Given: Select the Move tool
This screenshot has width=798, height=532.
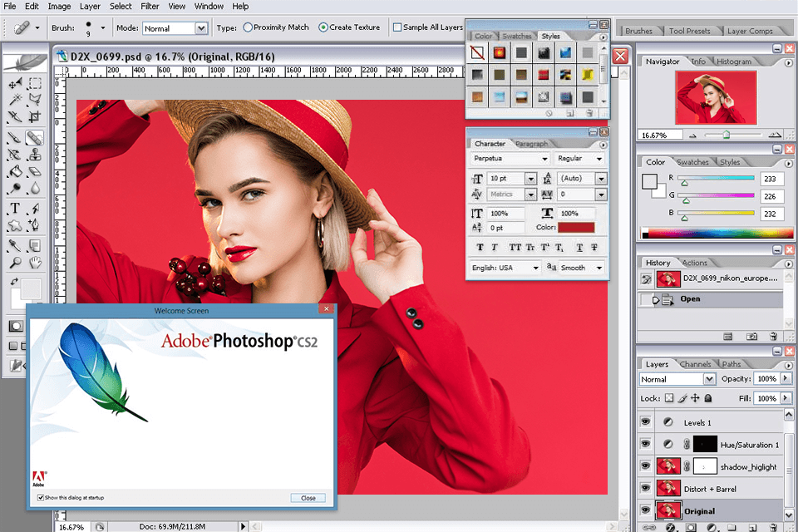Looking at the screenshot, I should (15, 83).
